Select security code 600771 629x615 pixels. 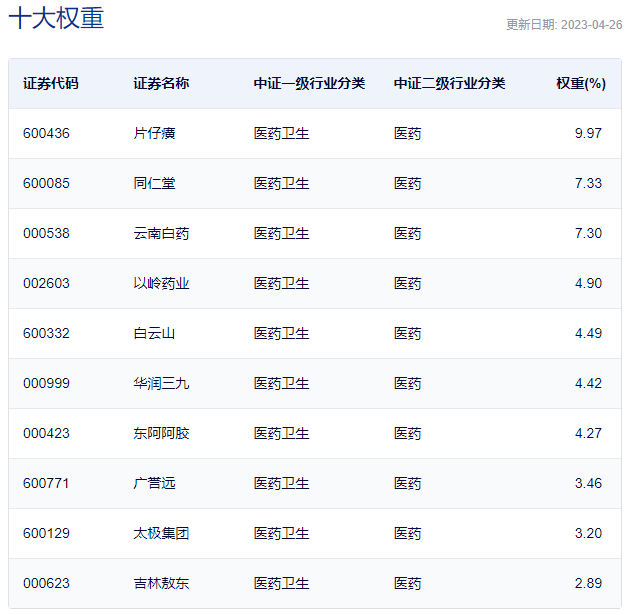(46, 483)
